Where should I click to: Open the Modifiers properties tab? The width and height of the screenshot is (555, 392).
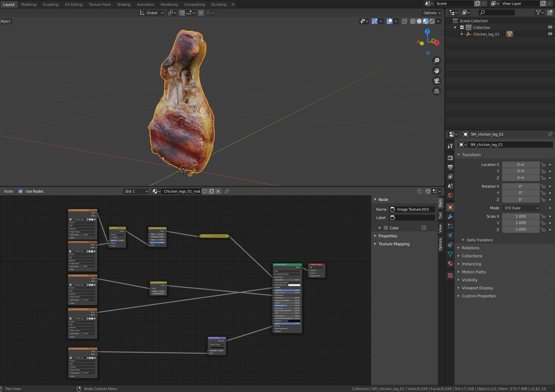click(450, 217)
